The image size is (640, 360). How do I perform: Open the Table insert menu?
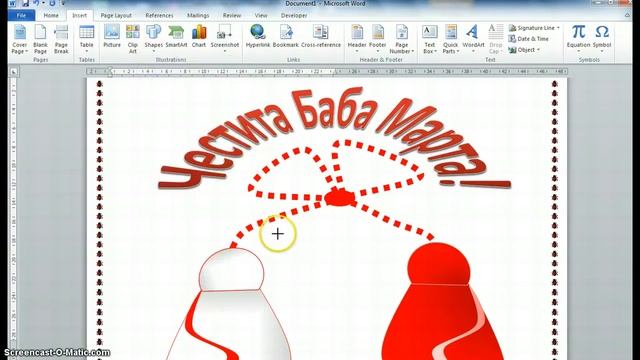click(x=87, y=40)
